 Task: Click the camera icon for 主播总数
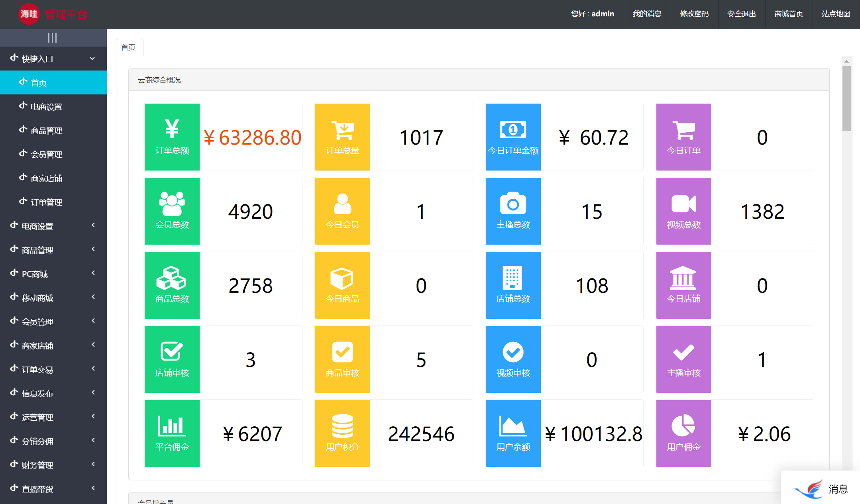coord(513,204)
